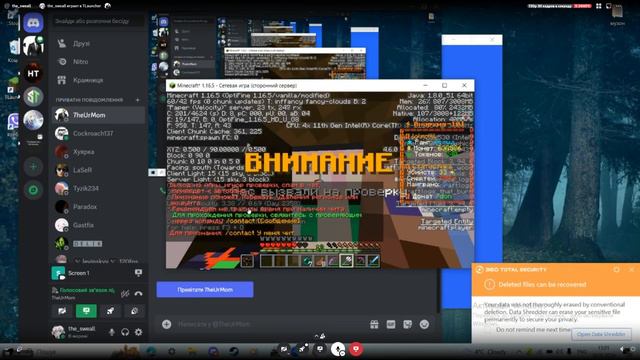This screenshot has height=360, width=640.
Task: Click the Open Data Shredder button
Action: 601,334
